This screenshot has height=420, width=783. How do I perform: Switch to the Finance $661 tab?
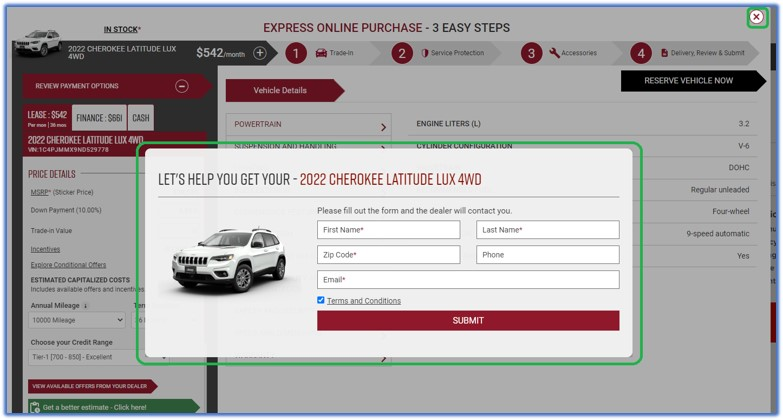[99, 118]
